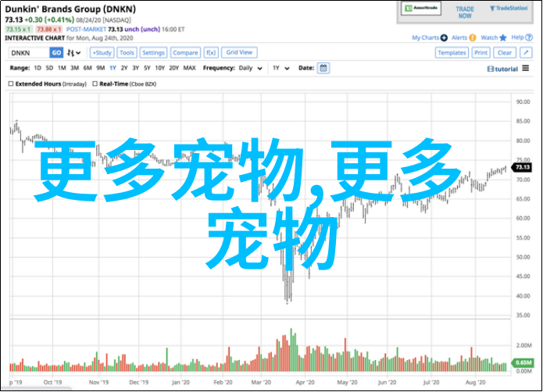Viewport: 543px width, 392px height.
Task: Open the Date calendar picker icon
Action: pos(323,68)
